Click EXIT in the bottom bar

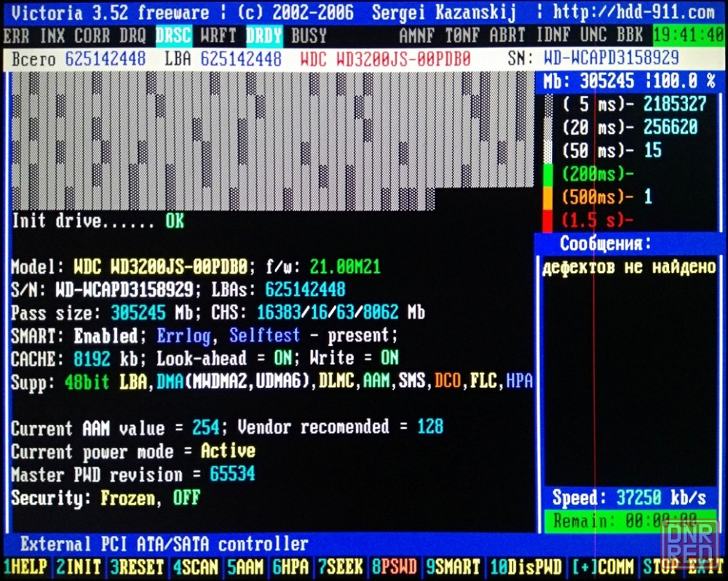point(705,566)
